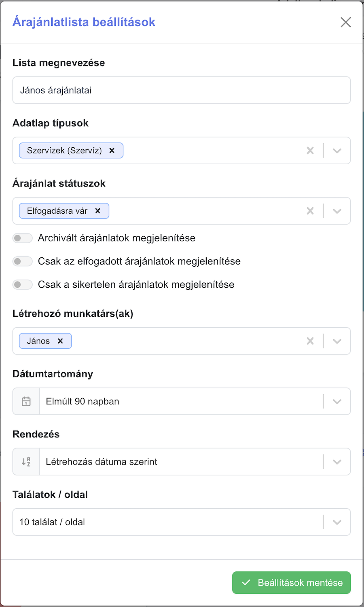The width and height of the screenshot is (364, 607).
Task: Toggle Archivált árajánlatok megjelenítése switch
Action: 23,238
